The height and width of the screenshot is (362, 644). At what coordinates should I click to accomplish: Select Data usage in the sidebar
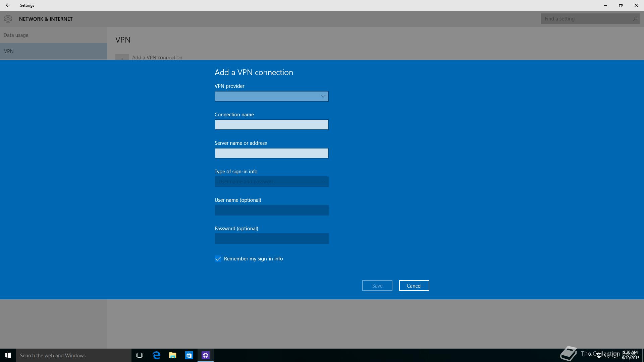click(x=16, y=35)
